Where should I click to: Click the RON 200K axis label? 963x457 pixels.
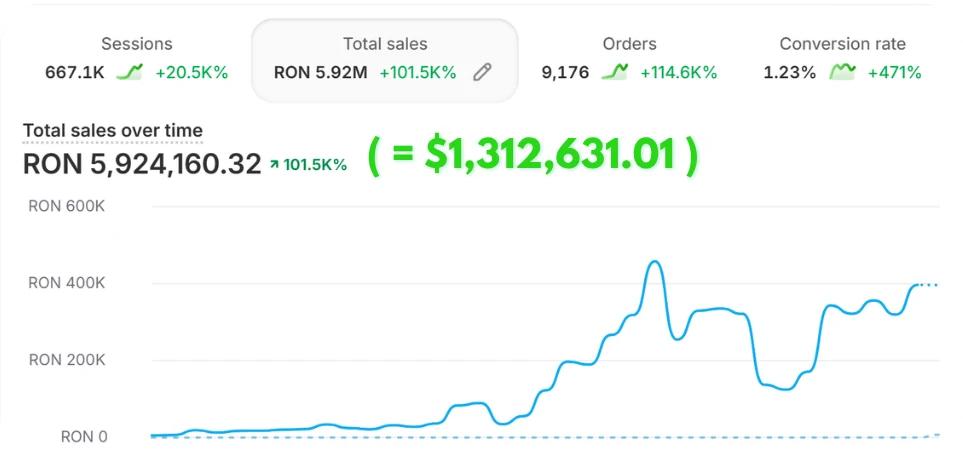point(67,360)
